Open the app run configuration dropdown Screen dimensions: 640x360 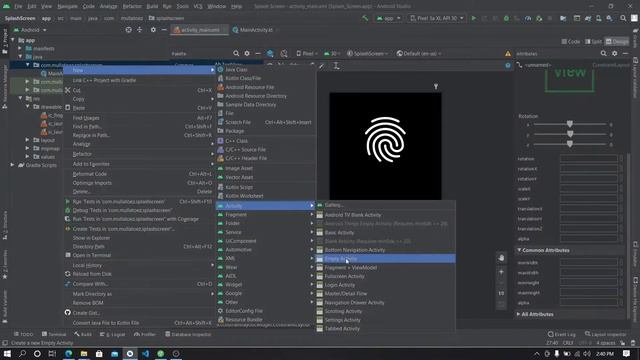[388, 18]
